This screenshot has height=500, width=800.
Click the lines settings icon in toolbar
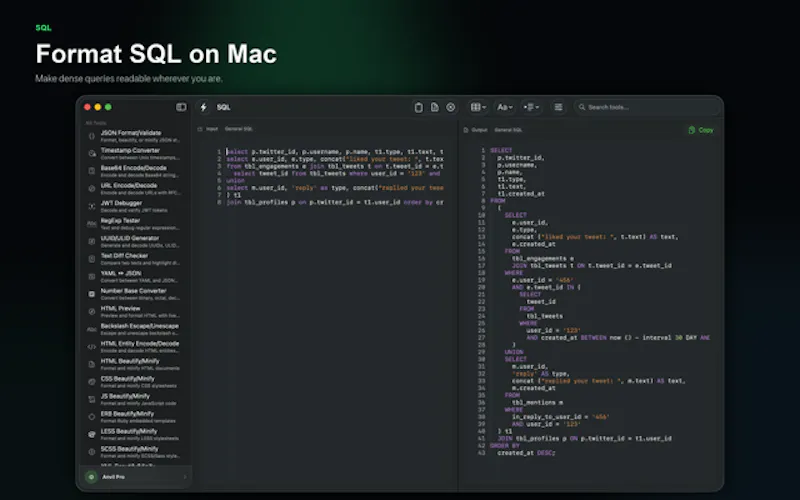click(558, 107)
